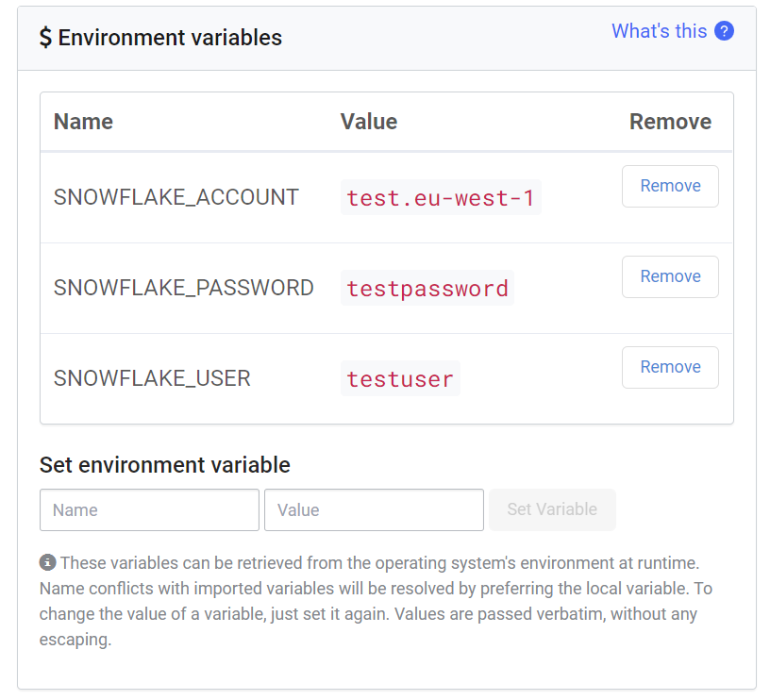The image size is (770, 700).
Task: Click the SNOWFLAKE_PASSWORD variable name
Action: (184, 288)
